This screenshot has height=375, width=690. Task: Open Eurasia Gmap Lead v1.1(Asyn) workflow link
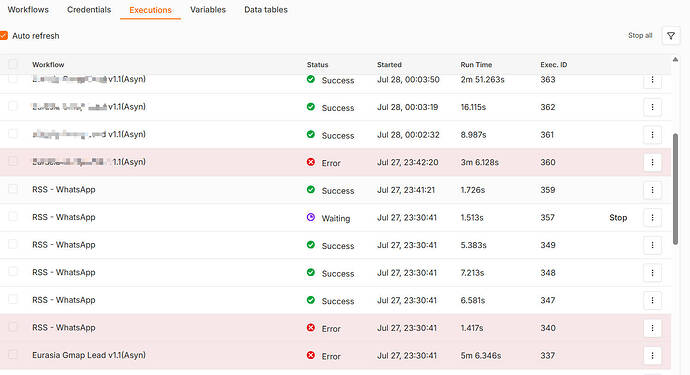(89, 355)
